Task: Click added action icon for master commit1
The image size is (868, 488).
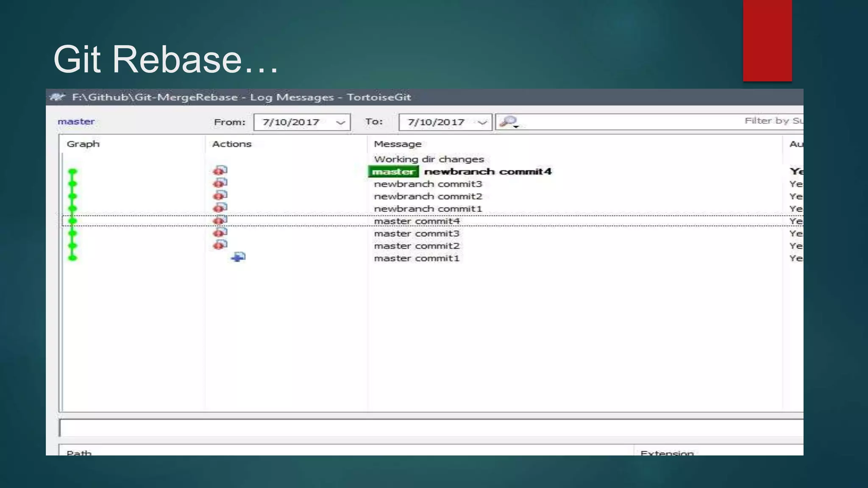Action: [238, 257]
